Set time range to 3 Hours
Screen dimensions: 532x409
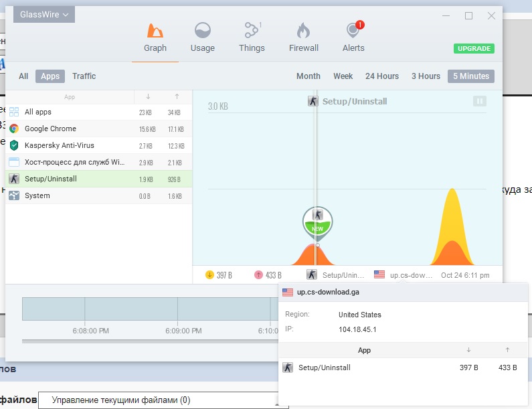point(426,76)
